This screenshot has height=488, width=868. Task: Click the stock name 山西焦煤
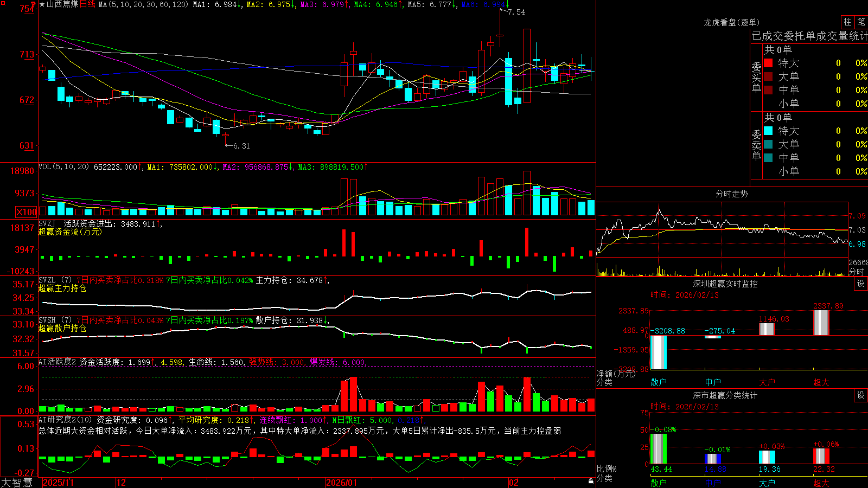point(62,4)
